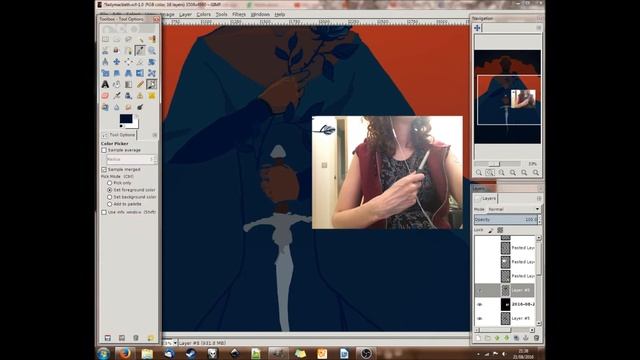Select the Airbrush tool
Viewport: 640px width, 360px height.
(117, 96)
